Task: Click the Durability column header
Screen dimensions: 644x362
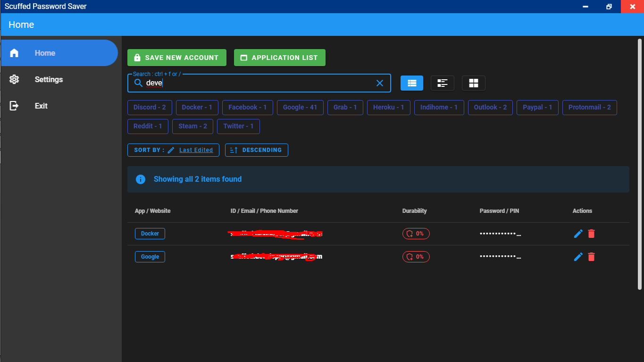Action: [415, 211]
